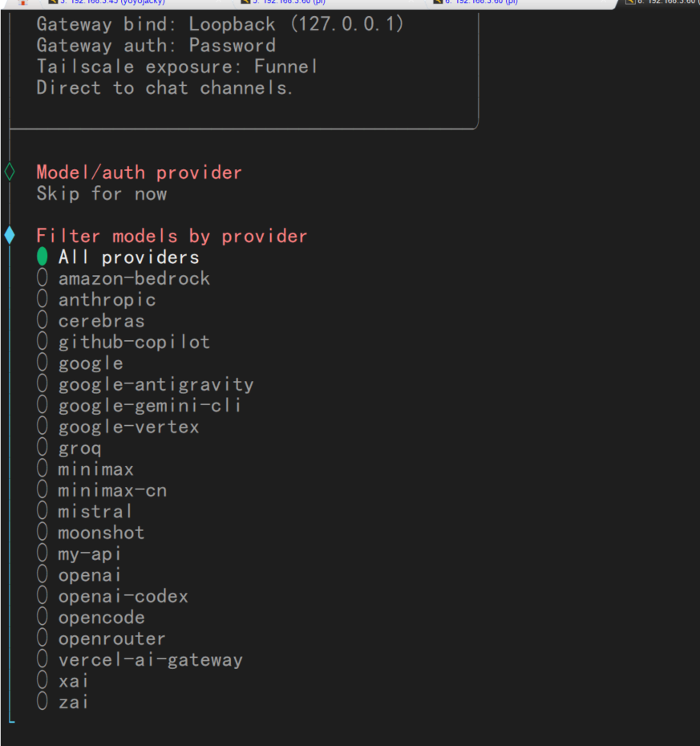Select the google-vertex provider option
Viewport: 700px width, 746px height.
[x=118, y=427]
